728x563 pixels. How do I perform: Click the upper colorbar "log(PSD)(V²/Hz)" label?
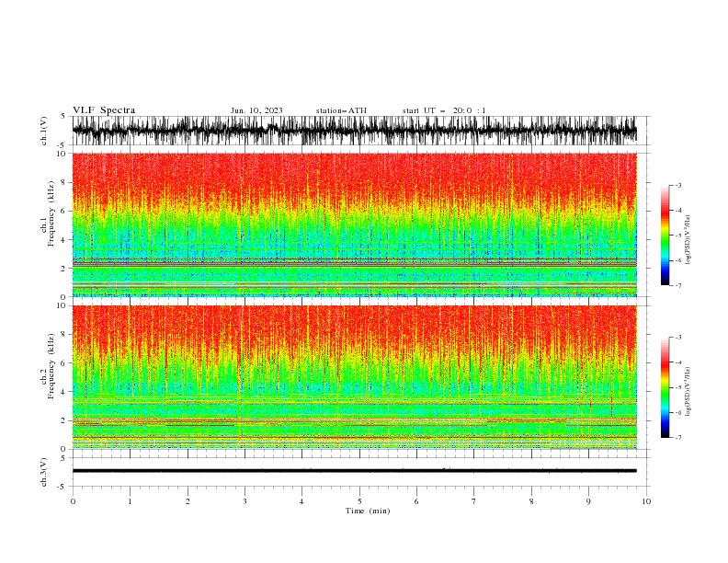688,240
